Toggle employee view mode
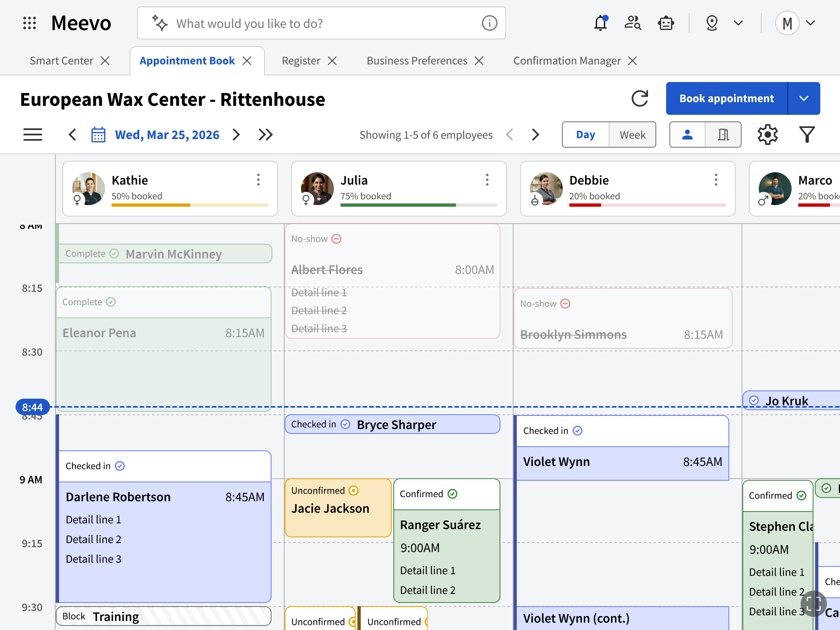The height and width of the screenshot is (630, 840). (x=687, y=135)
